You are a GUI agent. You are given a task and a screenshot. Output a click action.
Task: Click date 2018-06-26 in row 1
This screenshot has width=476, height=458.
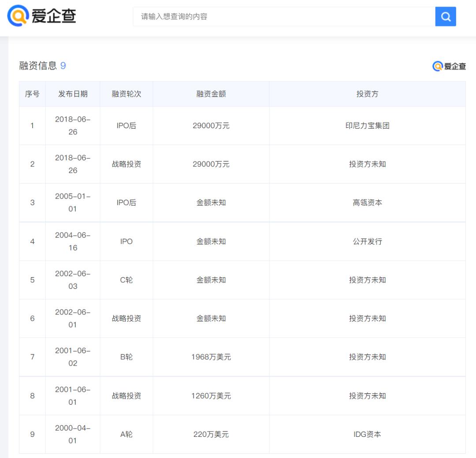pyautogui.click(x=73, y=126)
